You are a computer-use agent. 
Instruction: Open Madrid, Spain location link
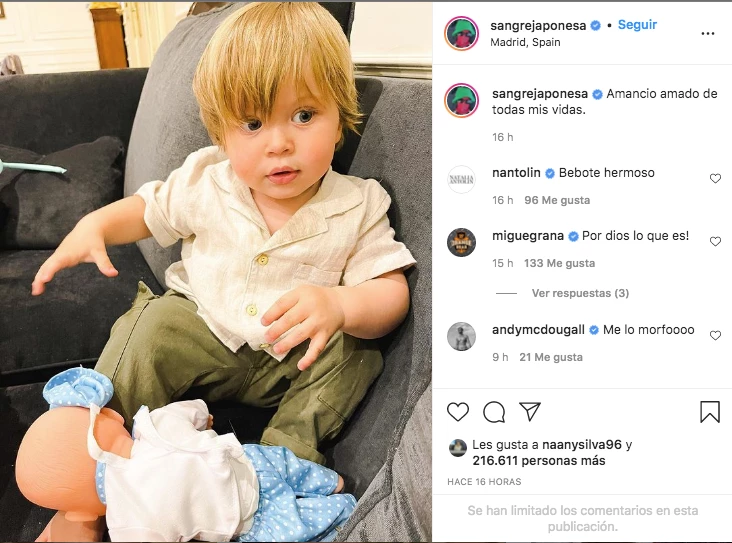tap(525, 42)
